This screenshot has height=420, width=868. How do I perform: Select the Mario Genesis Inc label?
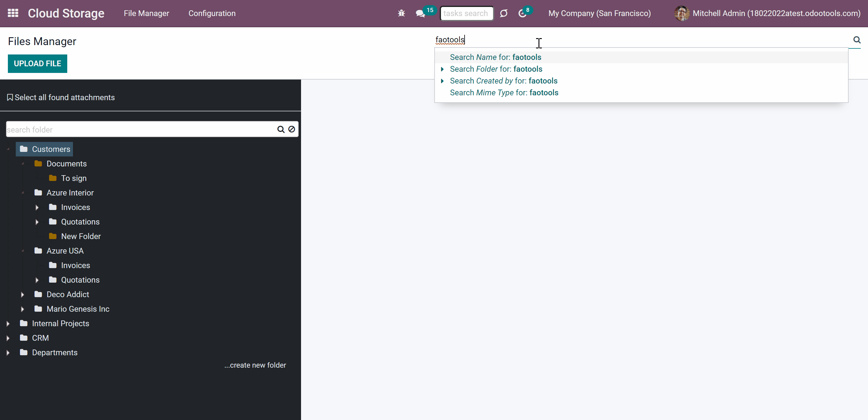pos(78,309)
